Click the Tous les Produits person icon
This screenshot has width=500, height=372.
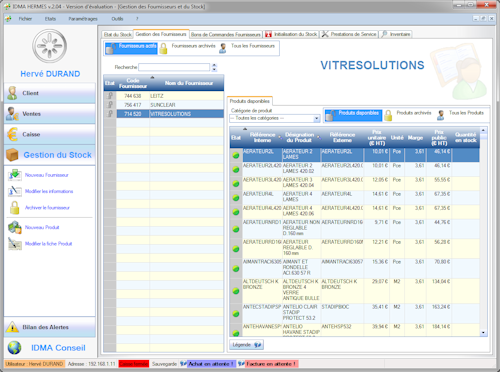point(441,115)
